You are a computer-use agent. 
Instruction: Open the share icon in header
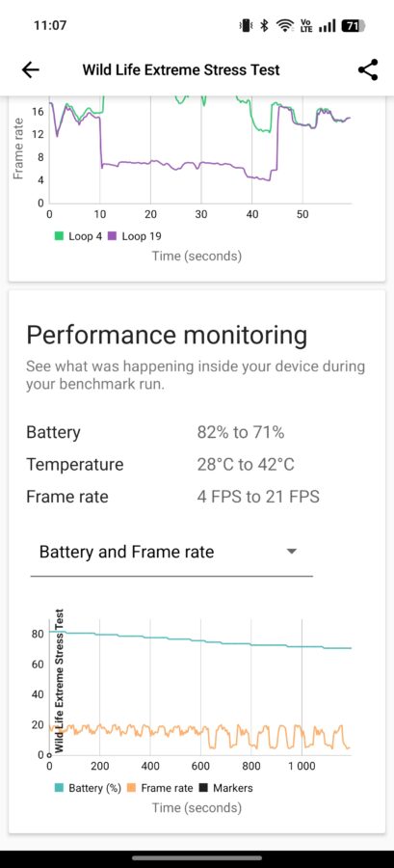point(367,69)
